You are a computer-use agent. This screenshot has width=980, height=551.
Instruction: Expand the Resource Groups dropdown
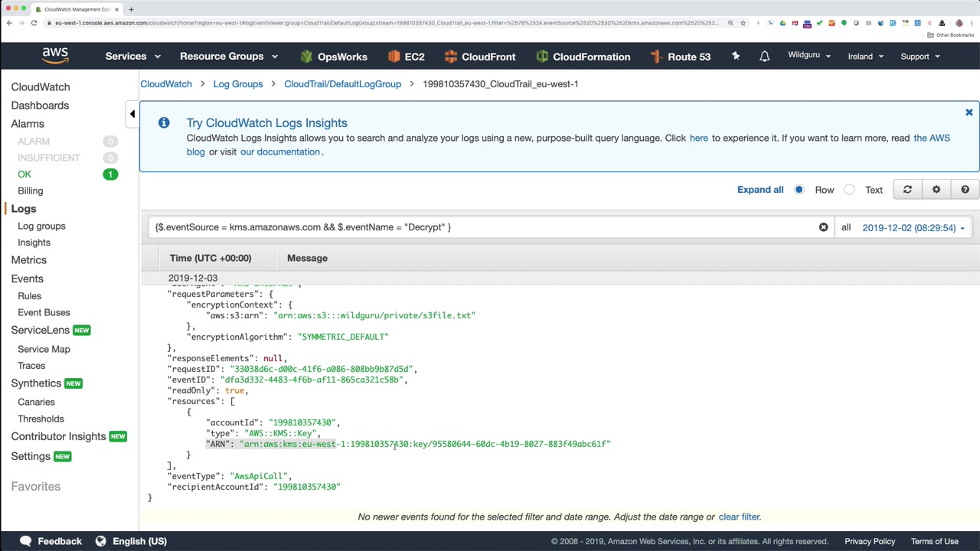point(228,57)
